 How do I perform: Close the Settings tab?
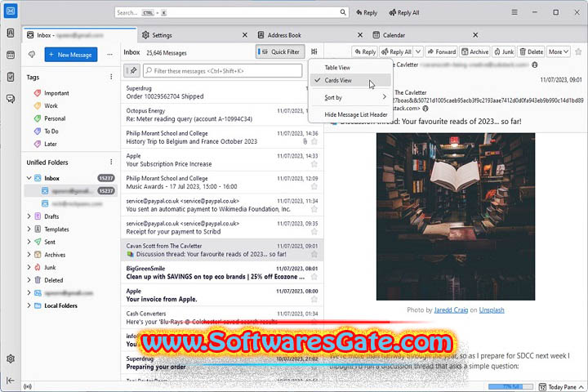point(245,35)
